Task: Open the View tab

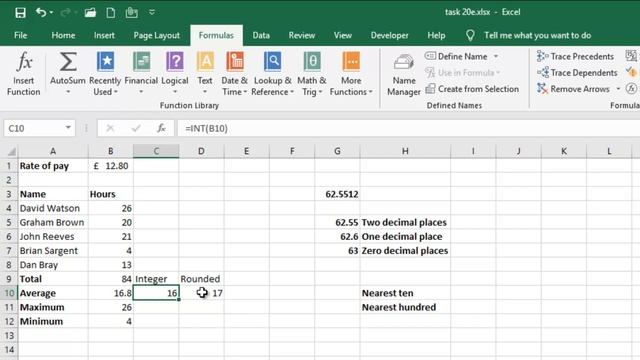Action: (x=342, y=36)
